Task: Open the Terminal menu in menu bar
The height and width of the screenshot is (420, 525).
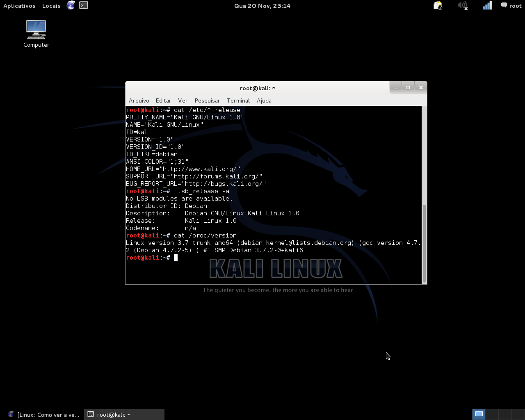Action: tap(238, 100)
